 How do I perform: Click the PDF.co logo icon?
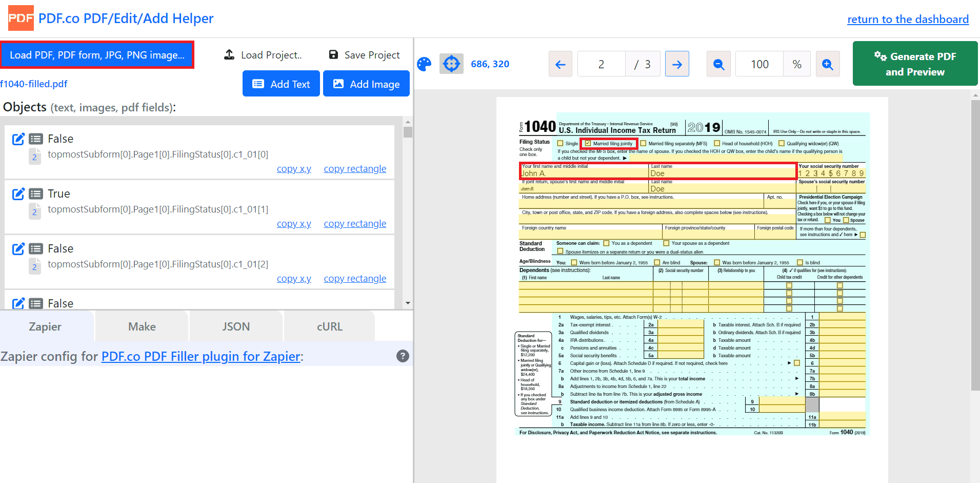pos(21,18)
